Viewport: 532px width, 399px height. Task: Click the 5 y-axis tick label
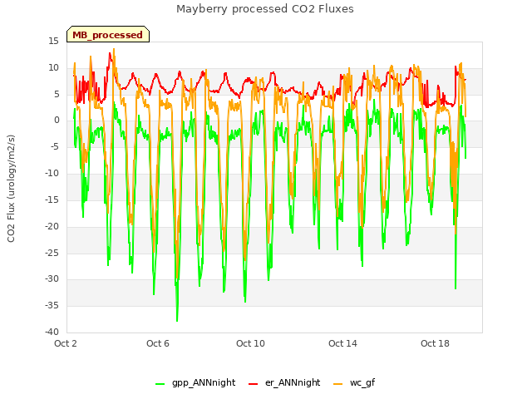click(57, 94)
